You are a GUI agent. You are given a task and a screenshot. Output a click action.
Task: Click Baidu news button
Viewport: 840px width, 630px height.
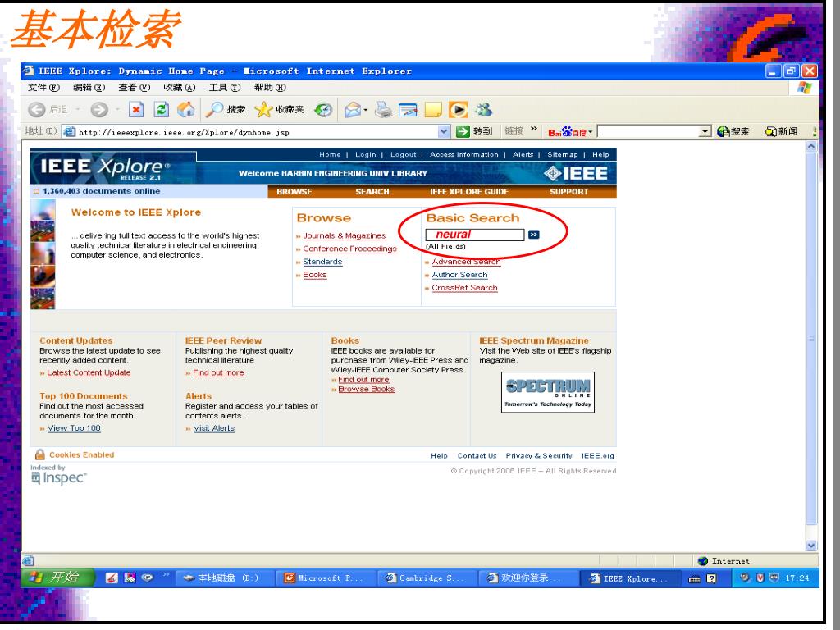click(x=781, y=131)
